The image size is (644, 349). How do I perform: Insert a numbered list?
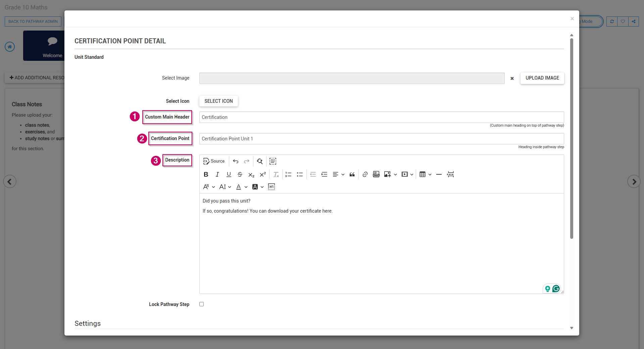point(288,174)
